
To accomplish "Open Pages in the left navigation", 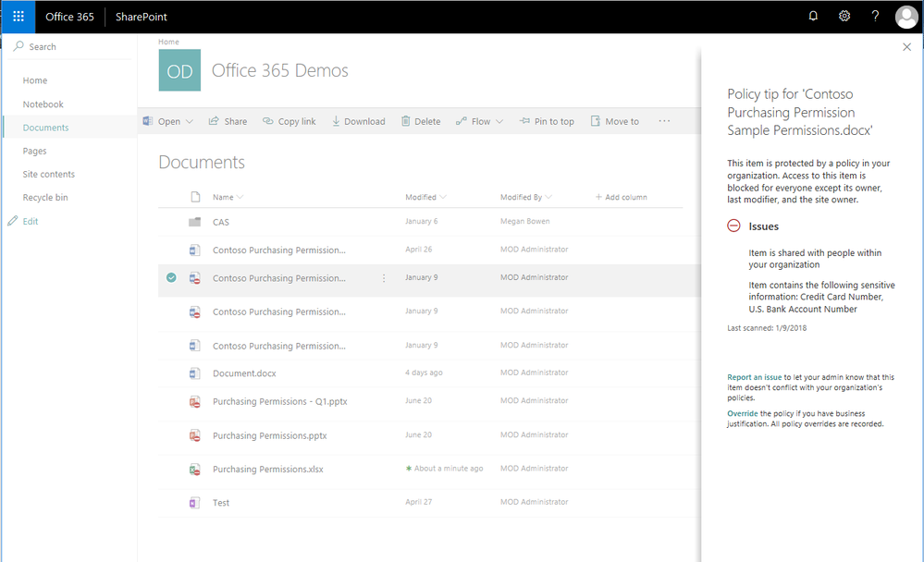I will click(34, 151).
